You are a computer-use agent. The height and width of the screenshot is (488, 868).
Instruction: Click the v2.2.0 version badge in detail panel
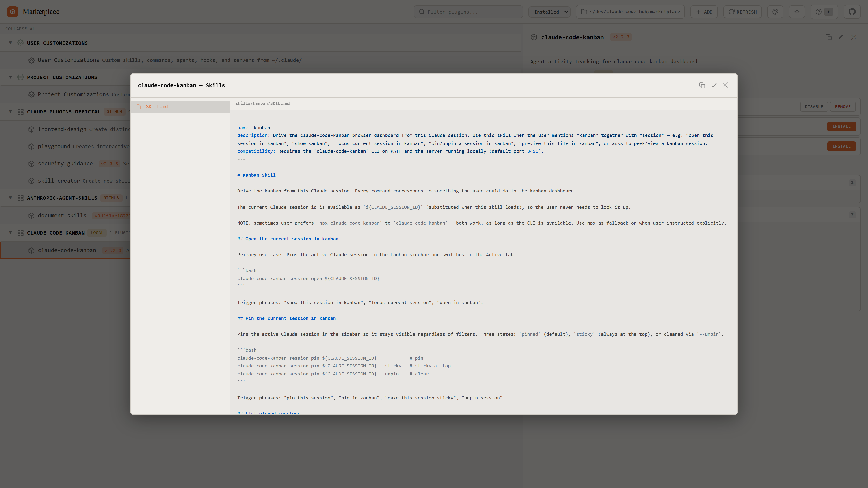pos(621,37)
